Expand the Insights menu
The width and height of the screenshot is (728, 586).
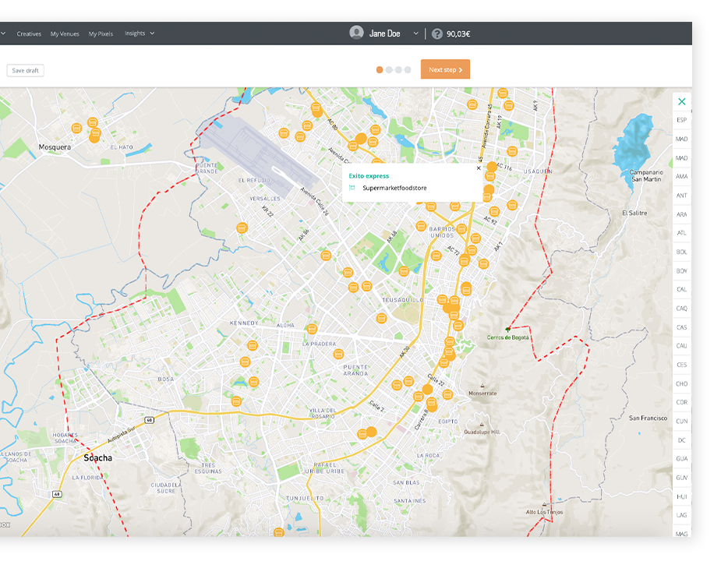click(140, 34)
